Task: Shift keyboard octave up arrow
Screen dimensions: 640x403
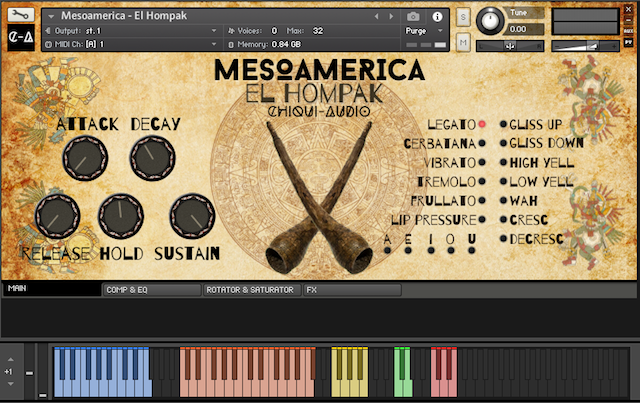Action: click(x=9, y=357)
